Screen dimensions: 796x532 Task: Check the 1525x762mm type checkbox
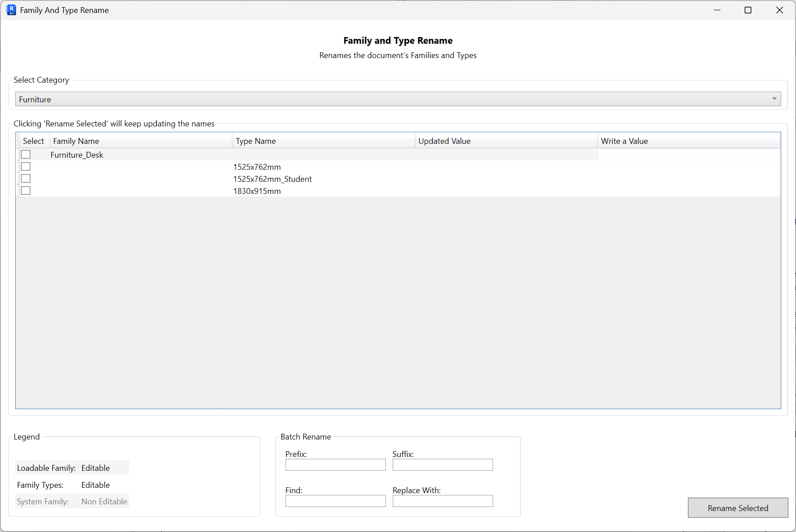coord(25,166)
